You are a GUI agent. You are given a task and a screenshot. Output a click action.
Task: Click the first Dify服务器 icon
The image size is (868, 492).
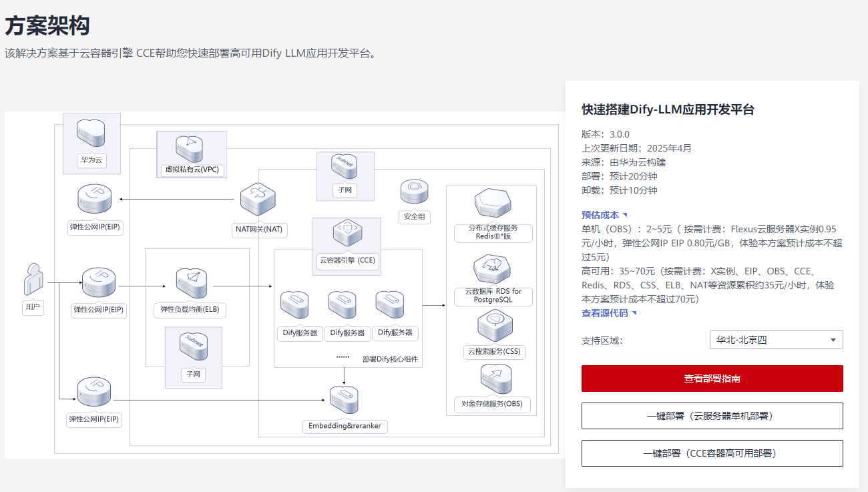tap(294, 306)
